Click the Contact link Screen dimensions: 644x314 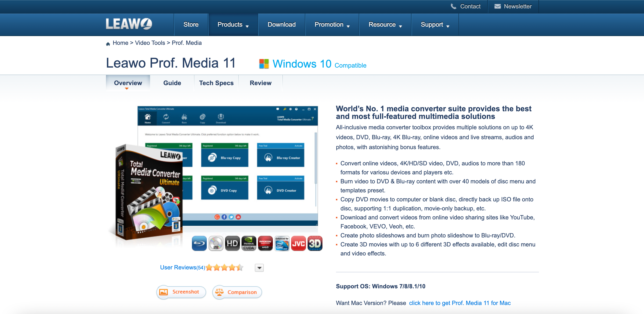coord(470,6)
